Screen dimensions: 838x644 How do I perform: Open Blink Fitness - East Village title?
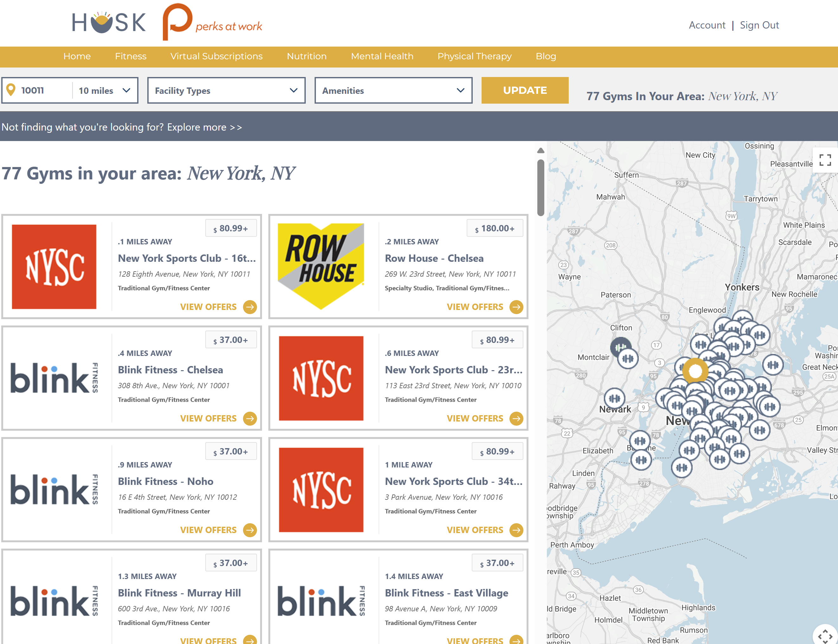pyautogui.click(x=446, y=593)
